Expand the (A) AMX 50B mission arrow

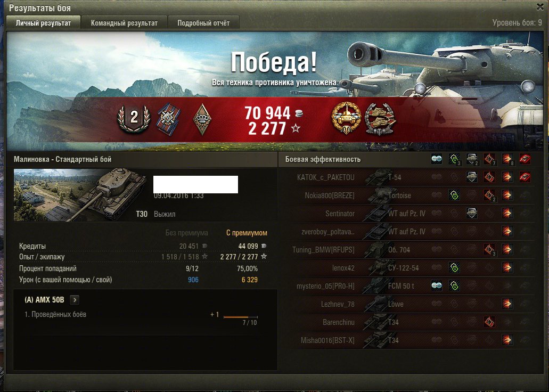pos(75,300)
